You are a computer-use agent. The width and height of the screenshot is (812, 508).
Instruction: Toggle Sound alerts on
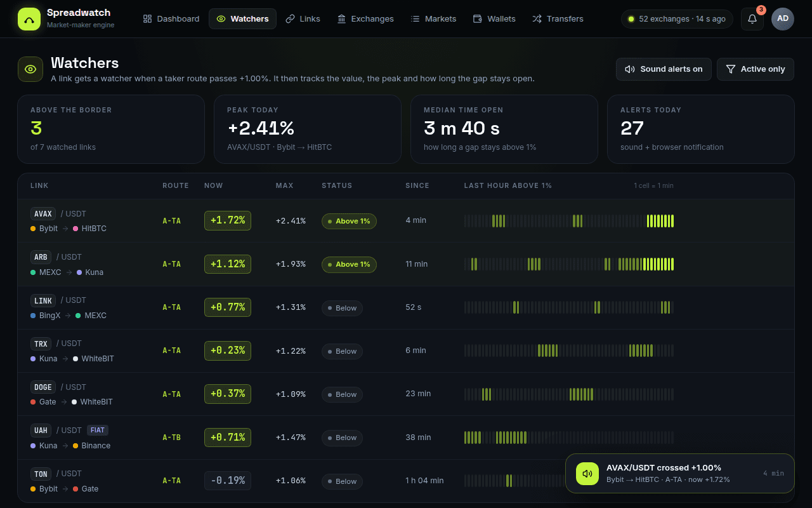coord(664,69)
